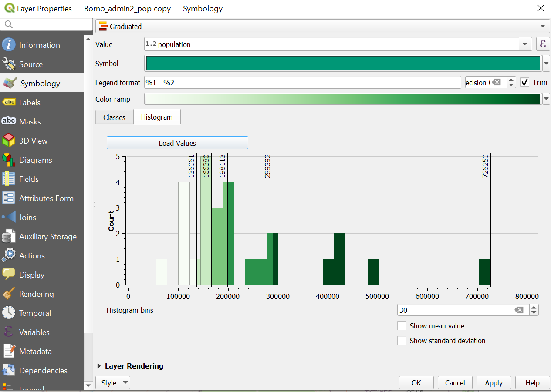Click the Histogram bins input field
Image resolution: width=551 pixels, height=392 pixels.
pyautogui.click(x=455, y=310)
